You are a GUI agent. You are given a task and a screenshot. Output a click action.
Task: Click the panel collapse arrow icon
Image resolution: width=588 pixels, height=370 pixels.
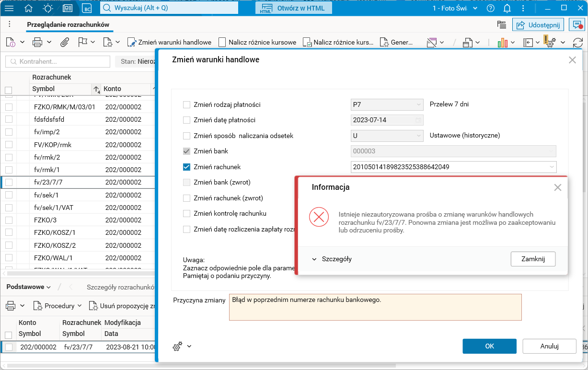(x=528, y=43)
